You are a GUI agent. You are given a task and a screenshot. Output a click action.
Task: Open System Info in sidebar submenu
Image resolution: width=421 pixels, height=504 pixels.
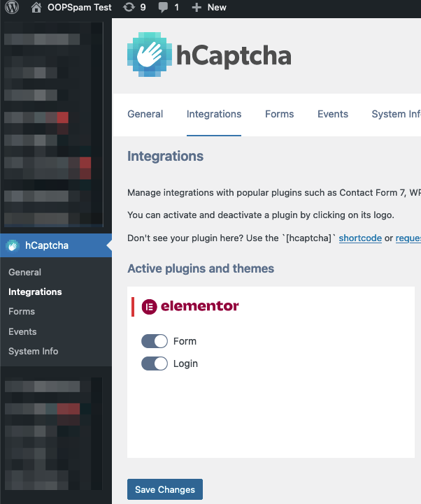click(x=34, y=352)
